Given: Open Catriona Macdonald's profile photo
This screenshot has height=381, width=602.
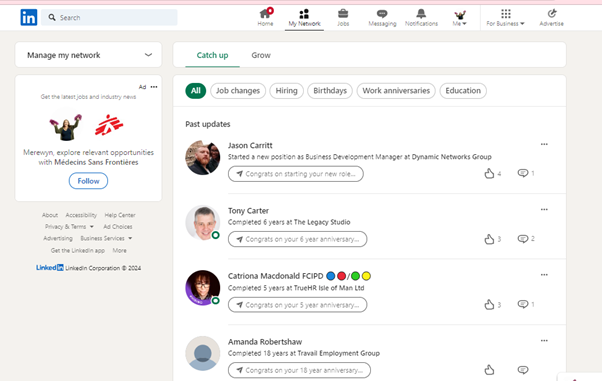Looking at the screenshot, I should (x=203, y=288).
